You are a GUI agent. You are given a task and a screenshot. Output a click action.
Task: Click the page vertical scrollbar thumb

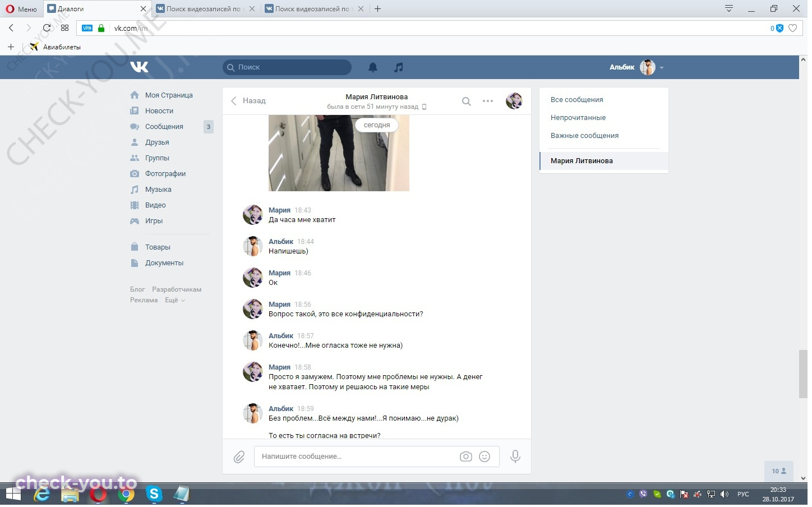803,374
